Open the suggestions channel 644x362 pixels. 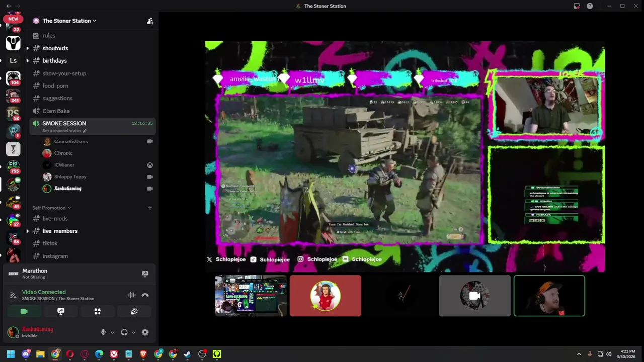(57, 99)
